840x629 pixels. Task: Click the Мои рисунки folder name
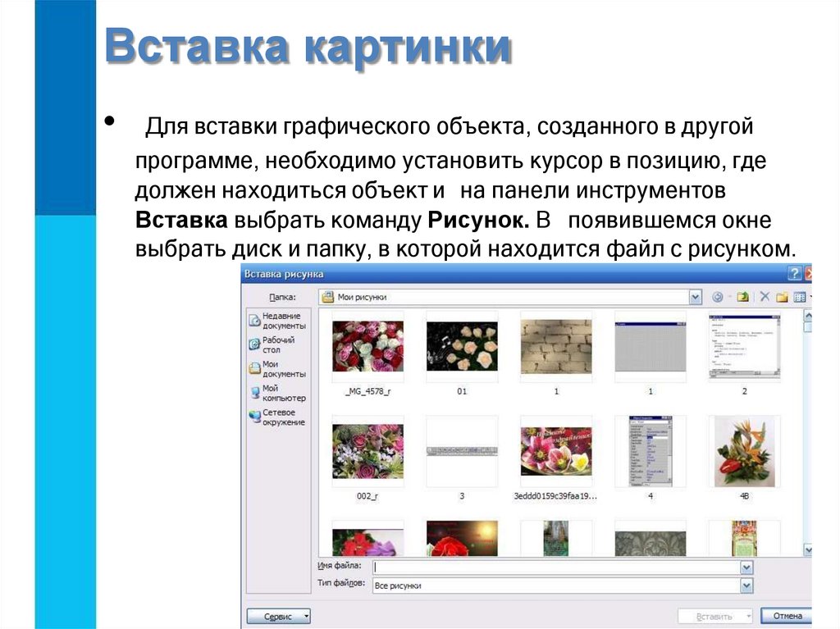click(362, 298)
